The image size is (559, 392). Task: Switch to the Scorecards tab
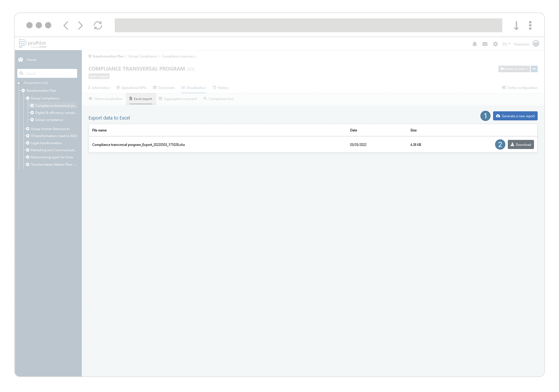[164, 88]
